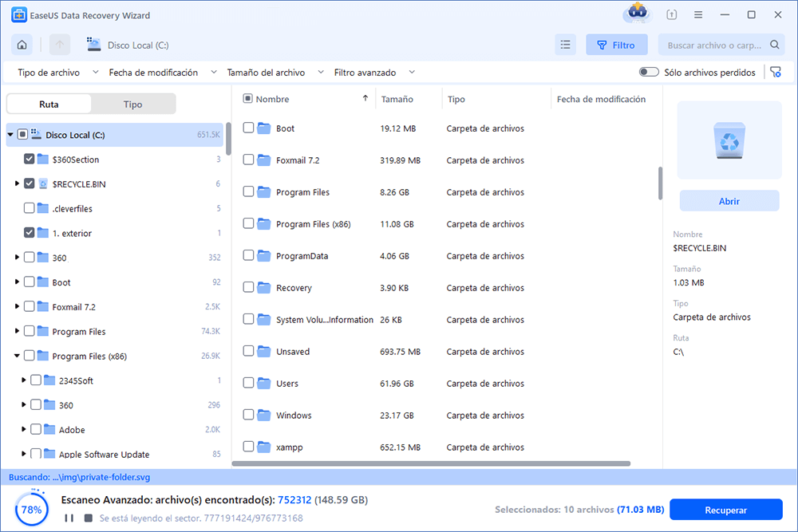Toggle Sólo archivos perdidos switch
This screenshot has height=532, width=798.
pos(649,73)
